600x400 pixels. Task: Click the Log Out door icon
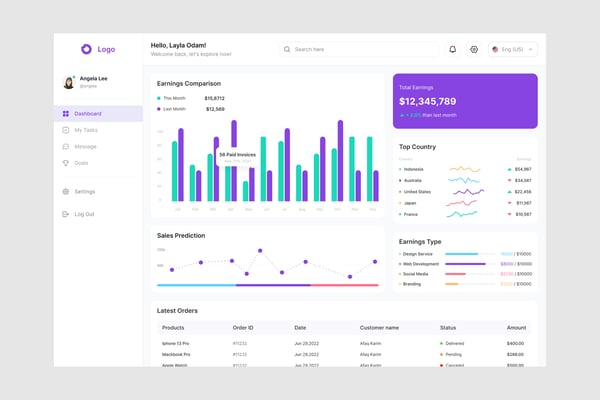(x=66, y=214)
